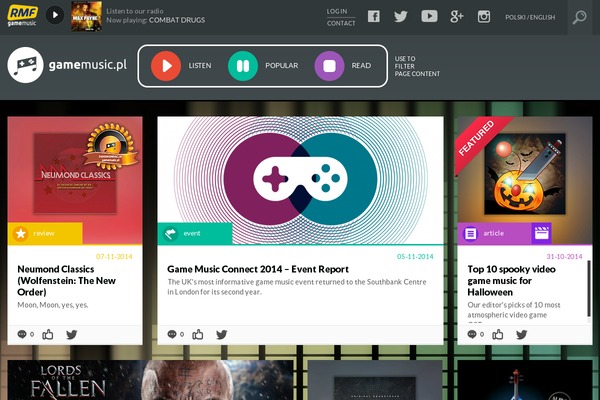
Task: Toggle the green Popular filter button
Action: click(243, 66)
